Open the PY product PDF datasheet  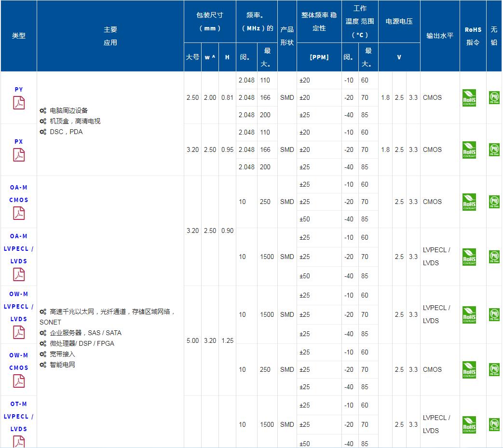(19, 103)
